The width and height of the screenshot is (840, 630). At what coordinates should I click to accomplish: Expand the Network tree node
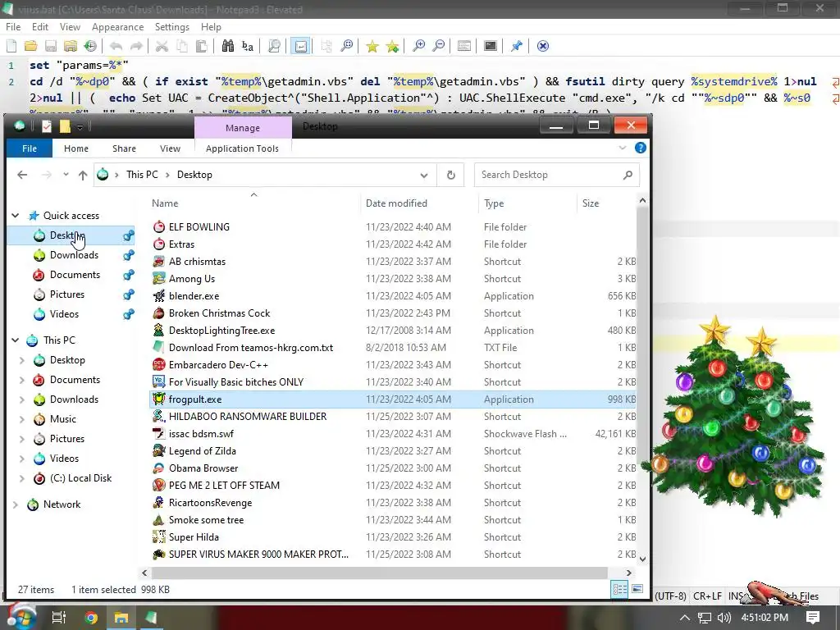coord(16,504)
